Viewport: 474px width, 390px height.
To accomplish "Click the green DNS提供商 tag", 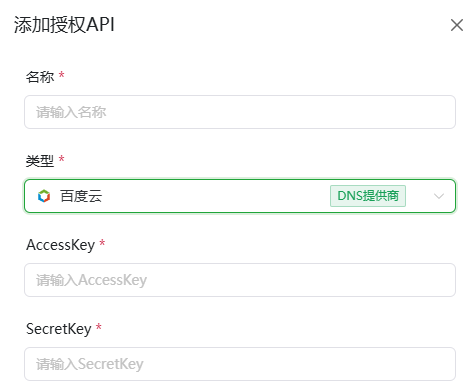I will point(368,196).
